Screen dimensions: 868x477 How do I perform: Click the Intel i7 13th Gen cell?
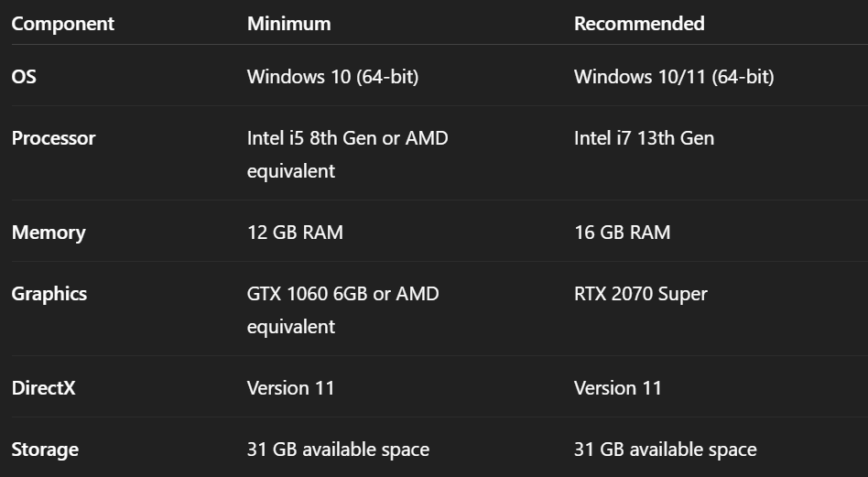pyautogui.click(x=644, y=138)
